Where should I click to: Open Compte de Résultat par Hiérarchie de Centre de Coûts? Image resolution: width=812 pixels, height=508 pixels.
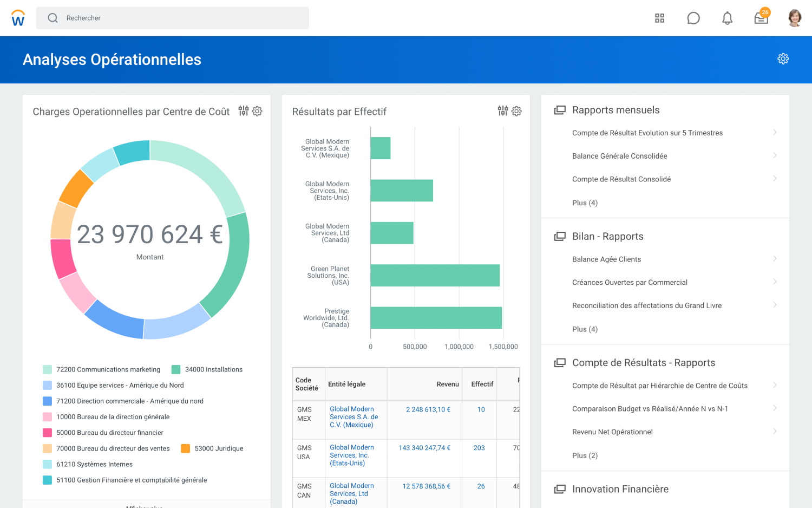(660, 386)
